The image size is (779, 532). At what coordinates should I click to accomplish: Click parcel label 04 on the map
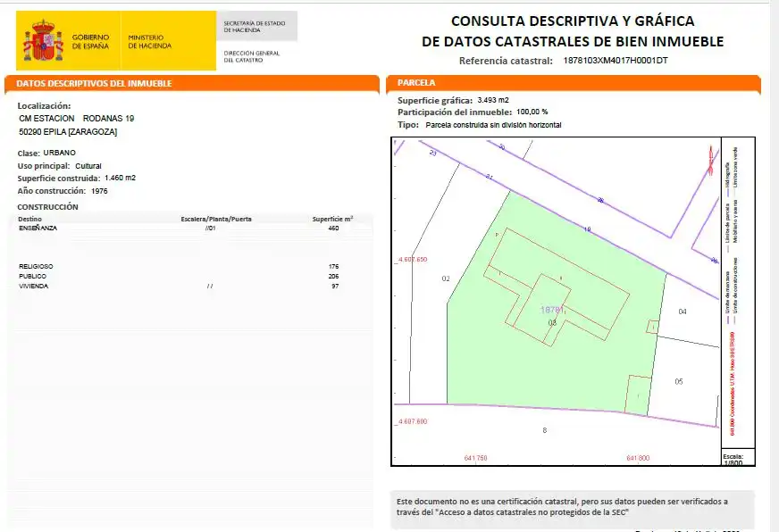coord(683,312)
